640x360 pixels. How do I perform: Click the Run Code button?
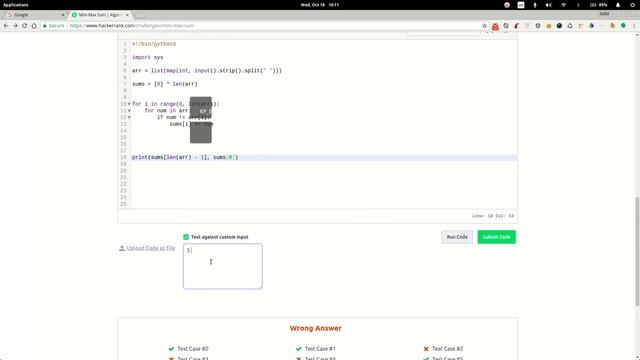pos(457,237)
